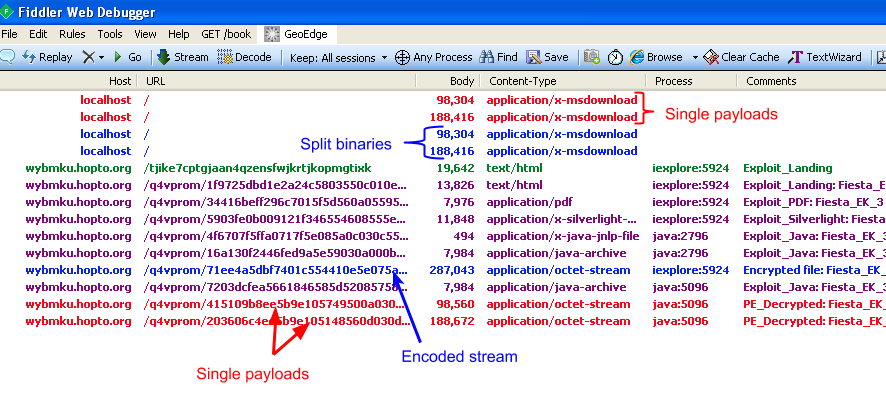Sort by the Content-Type column header

pos(563,81)
